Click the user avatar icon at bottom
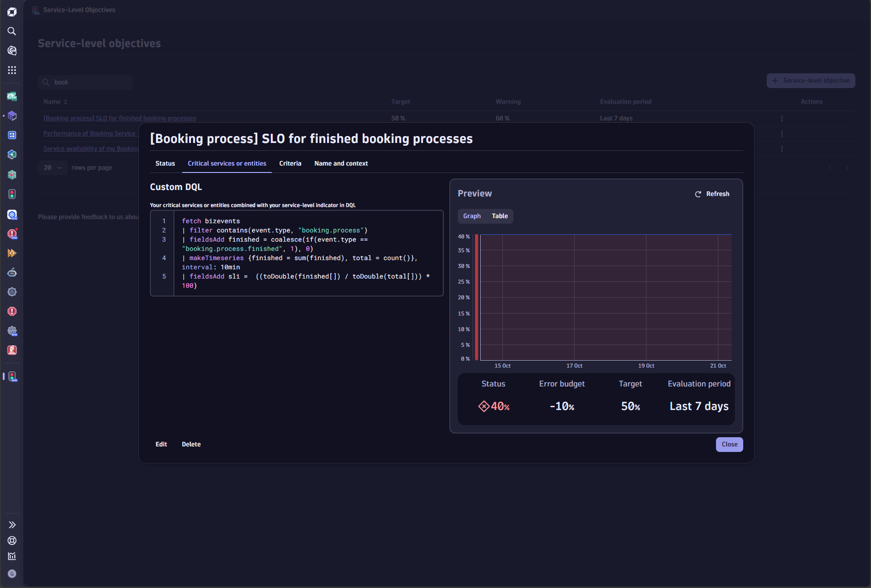Image resolution: width=871 pixels, height=588 pixels. coord(12,574)
